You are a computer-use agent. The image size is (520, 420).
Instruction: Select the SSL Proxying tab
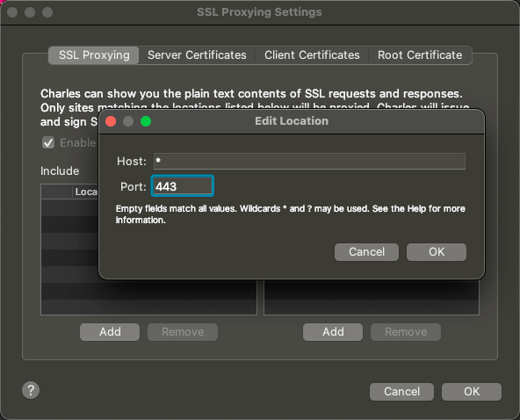(x=94, y=55)
